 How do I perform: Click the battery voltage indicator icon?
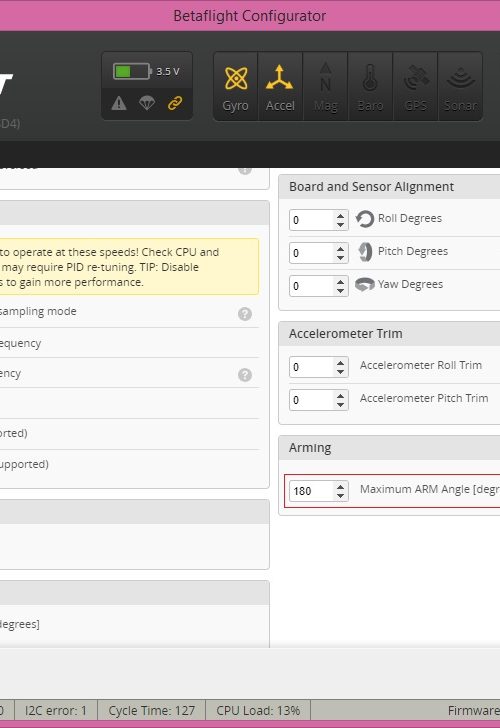[x=132, y=72]
